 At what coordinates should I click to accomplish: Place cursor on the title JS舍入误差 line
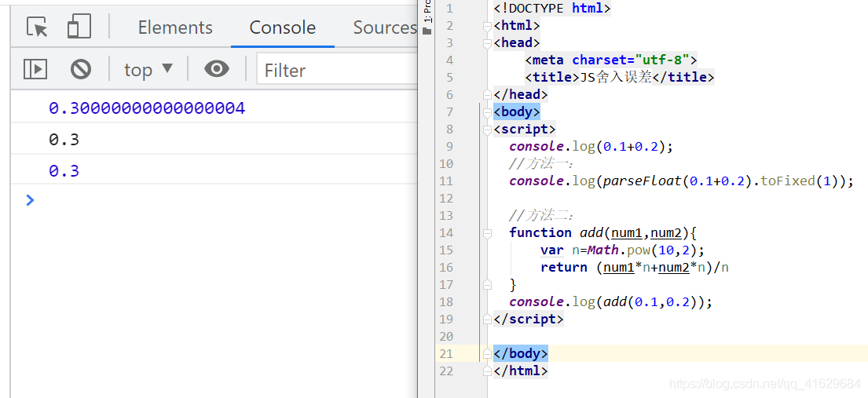coord(620,77)
